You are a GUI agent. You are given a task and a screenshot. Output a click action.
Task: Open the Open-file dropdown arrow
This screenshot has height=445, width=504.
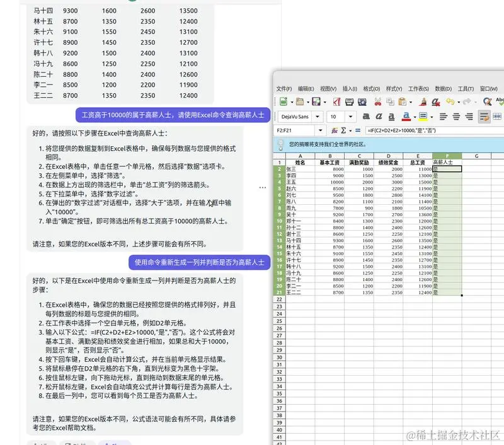(308, 102)
